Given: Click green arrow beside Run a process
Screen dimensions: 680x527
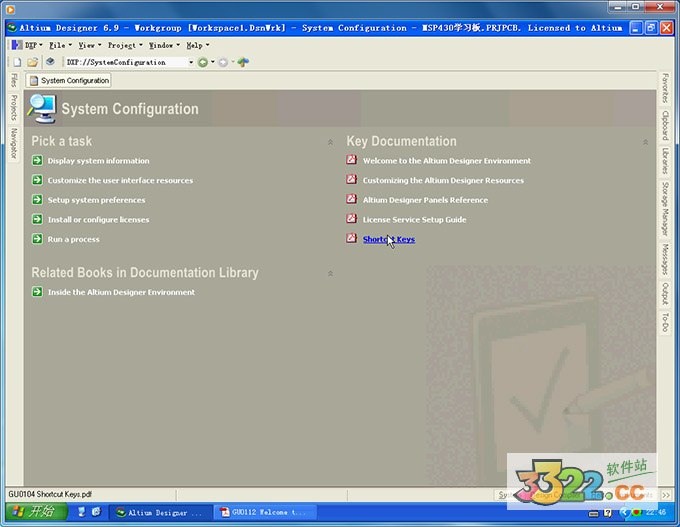Looking at the screenshot, I should [37, 239].
